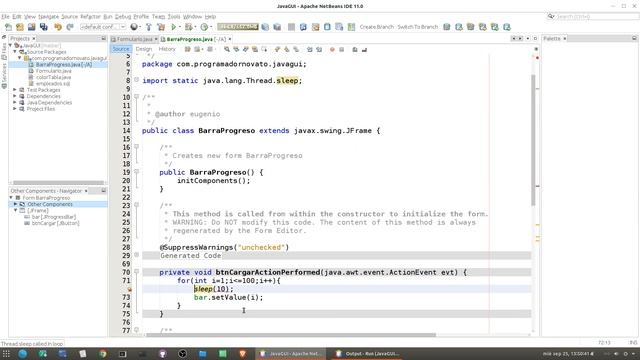The width and height of the screenshot is (640, 360).
Task: Click the magnifier Find Selection editor icon
Action: pos(227,49)
